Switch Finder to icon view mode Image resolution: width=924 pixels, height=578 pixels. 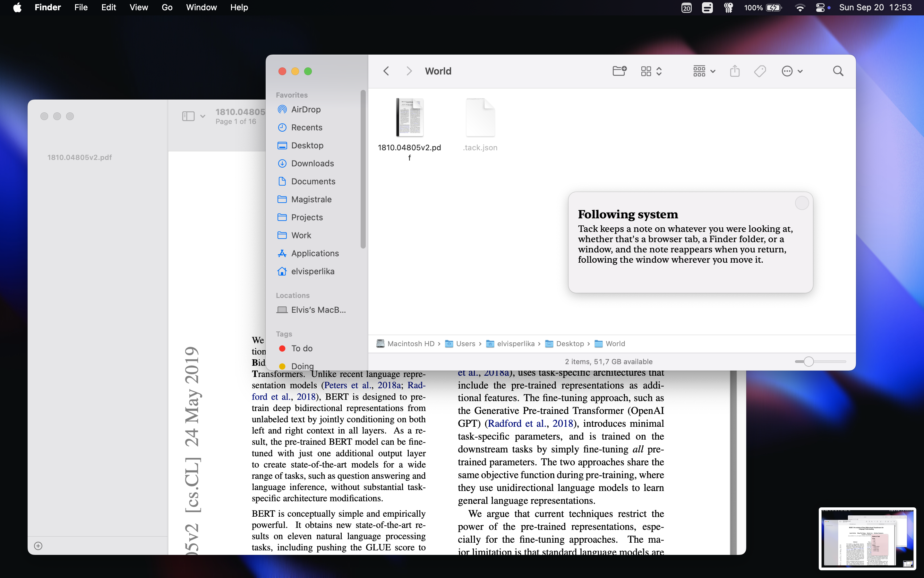pyautogui.click(x=646, y=71)
